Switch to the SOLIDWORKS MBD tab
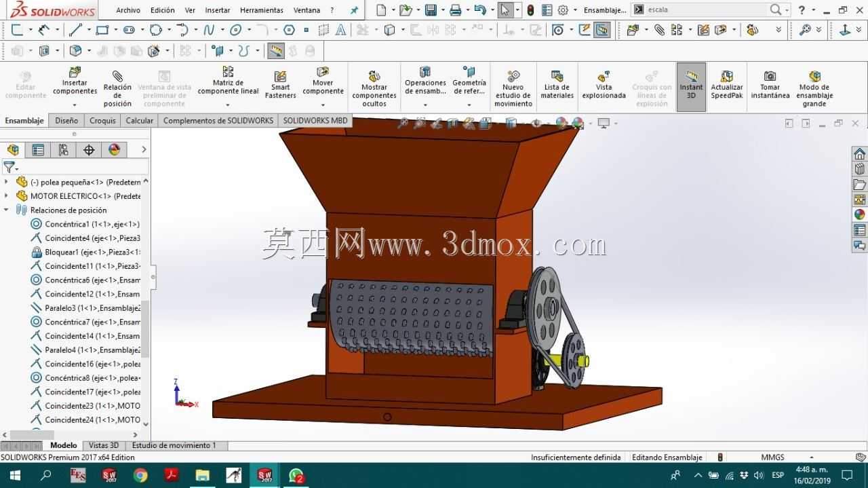 [315, 120]
